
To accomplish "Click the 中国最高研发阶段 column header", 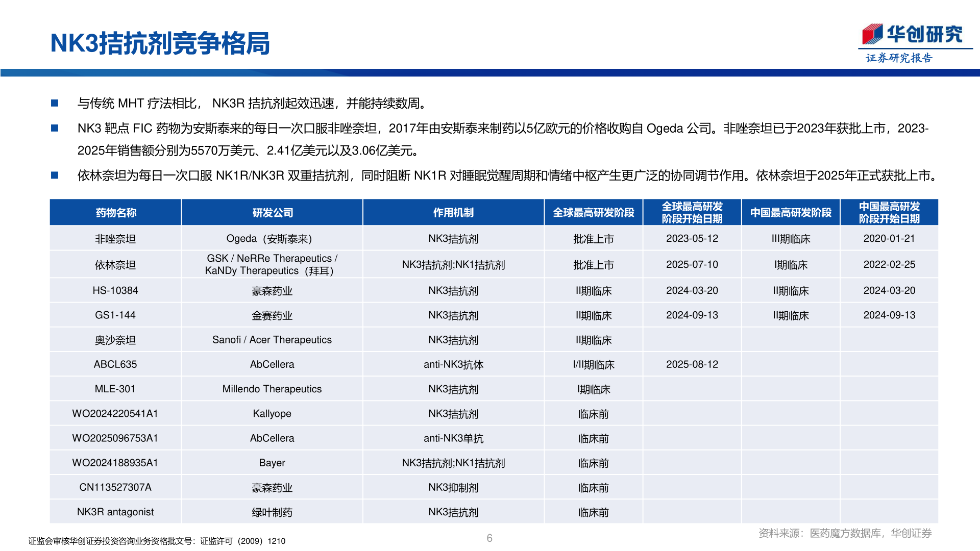I will coord(791,213).
